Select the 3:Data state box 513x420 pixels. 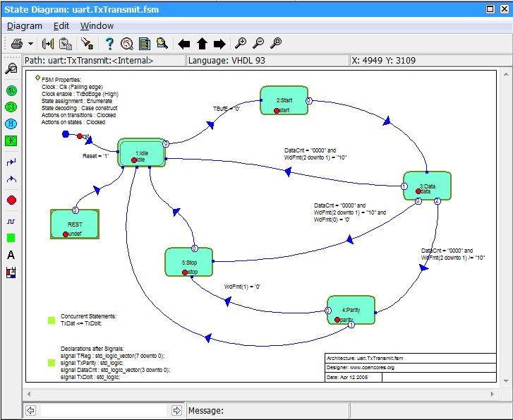coord(427,186)
